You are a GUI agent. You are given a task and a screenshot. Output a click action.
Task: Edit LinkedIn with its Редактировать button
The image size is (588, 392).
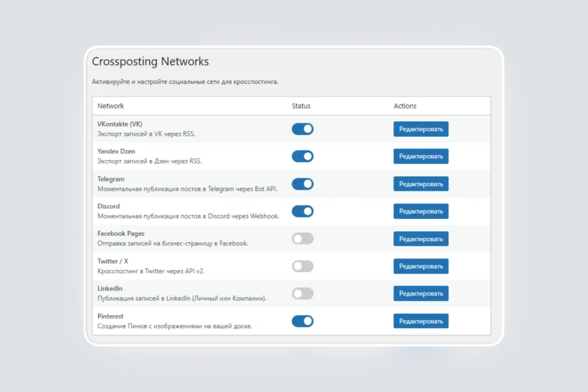[421, 293]
